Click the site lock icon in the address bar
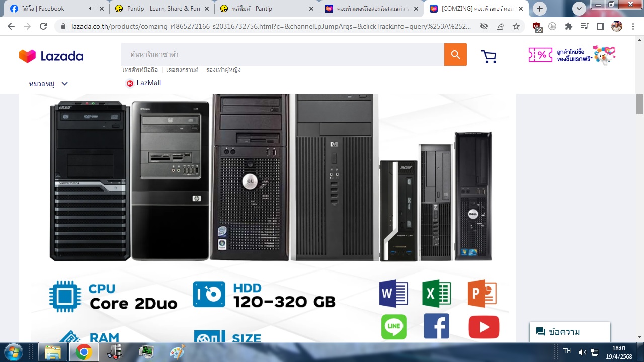The image size is (644, 362). click(x=63, y=26)
